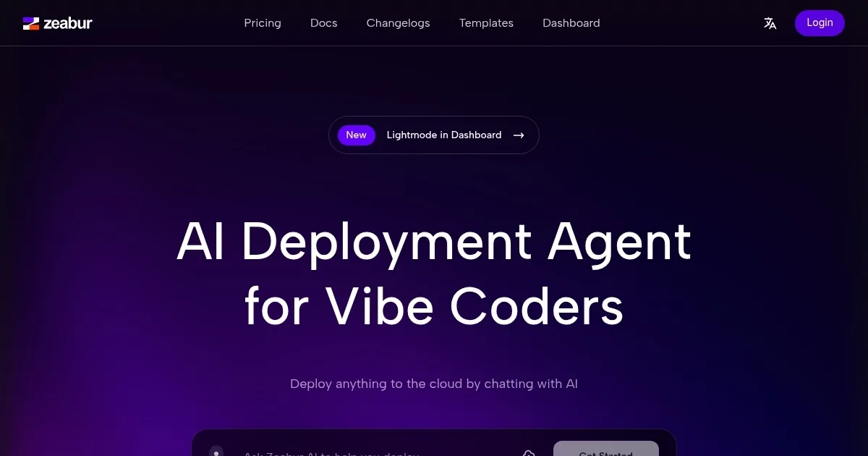Click the AI Deployment Agent heading
The width and height of the screenshot is (868, 456).
tap(433, 274)
